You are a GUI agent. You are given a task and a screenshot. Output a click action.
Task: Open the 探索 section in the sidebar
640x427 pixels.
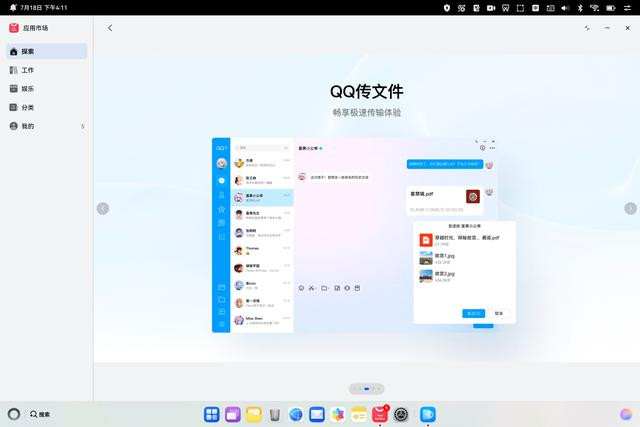47,51
